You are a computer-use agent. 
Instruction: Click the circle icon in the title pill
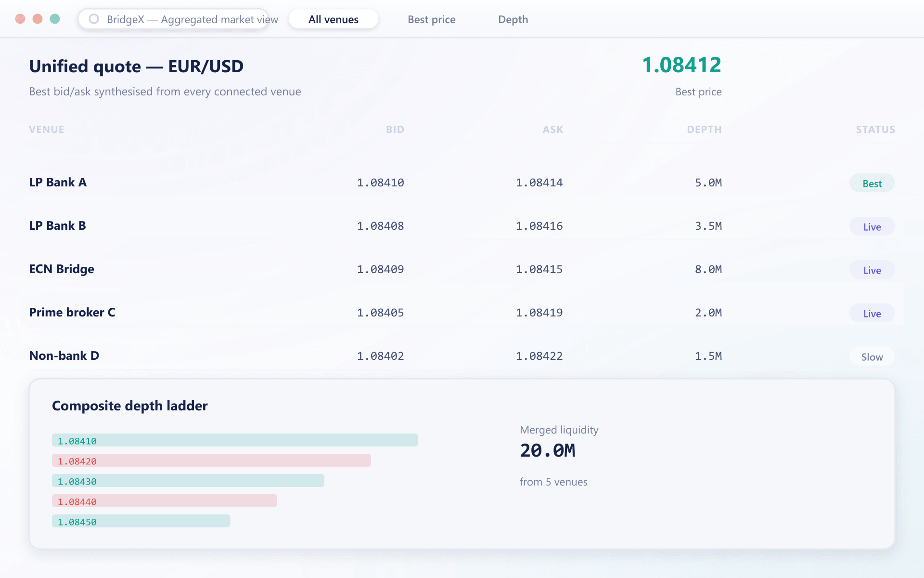point(94,19)
